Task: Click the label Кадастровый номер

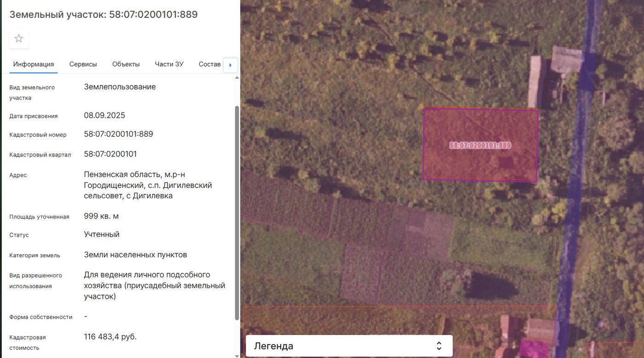Action: click(x=38, y=135)
